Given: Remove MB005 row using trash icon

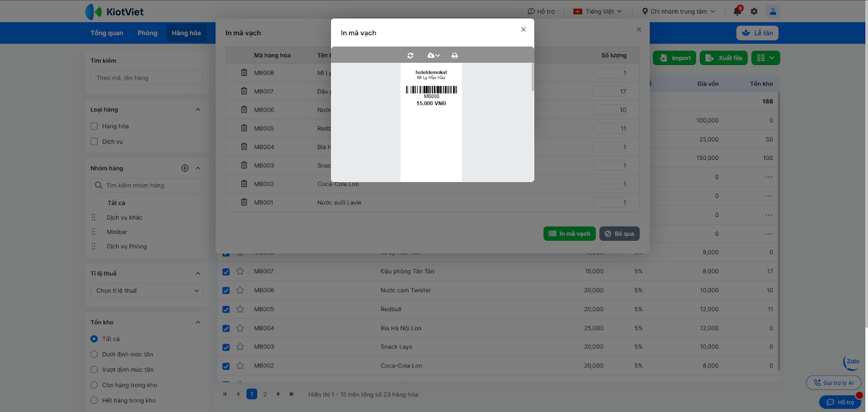Looking at the screenshot, I should [x=244, y=128].
